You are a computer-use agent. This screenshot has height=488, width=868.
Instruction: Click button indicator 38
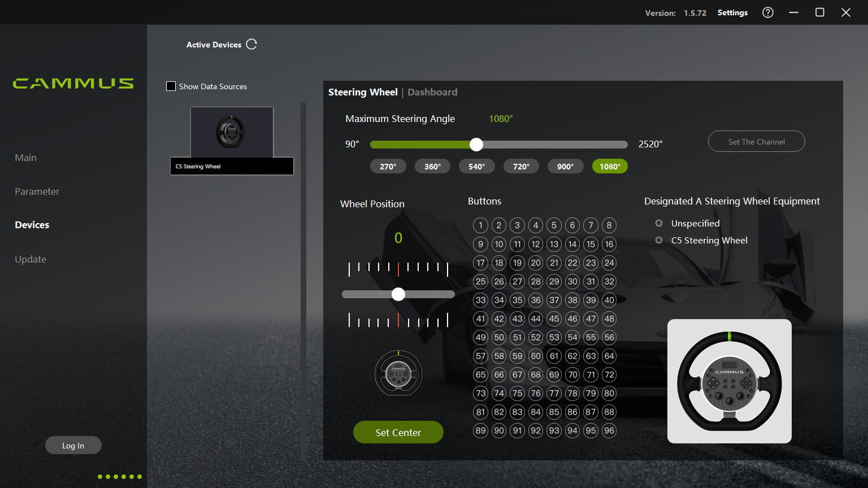(572, 300)
